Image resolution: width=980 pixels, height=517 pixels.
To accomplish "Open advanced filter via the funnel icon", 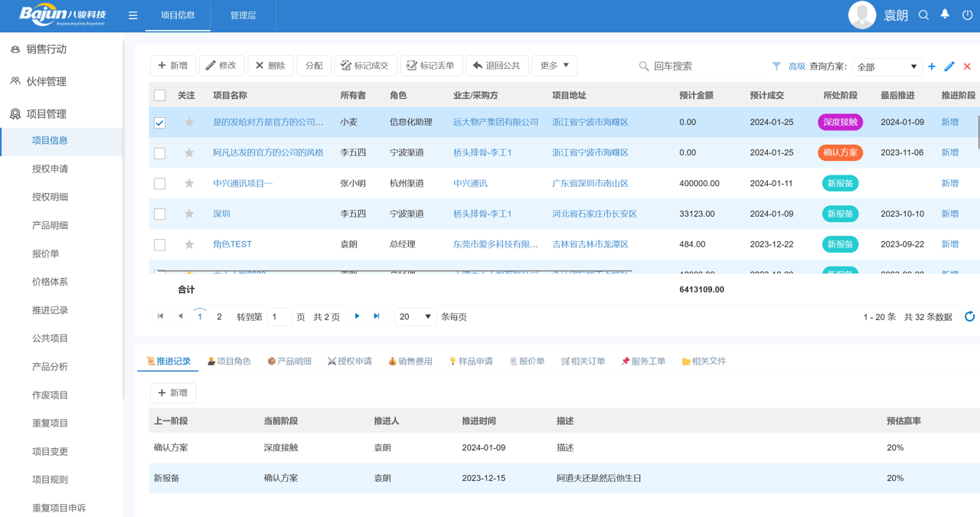I will coord(776,67).
